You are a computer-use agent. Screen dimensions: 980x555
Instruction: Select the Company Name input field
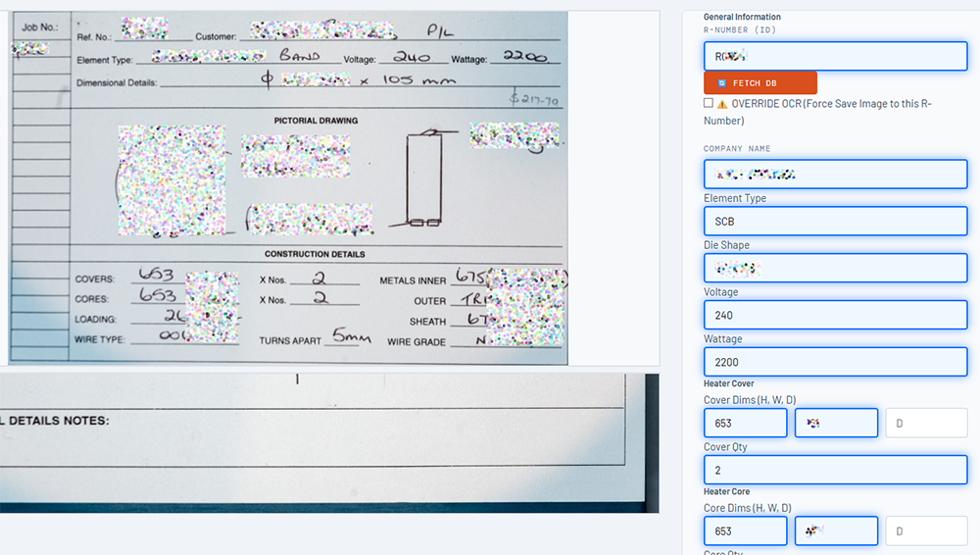(836, 174)
